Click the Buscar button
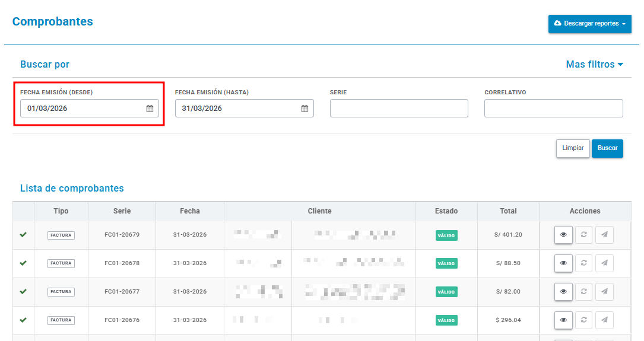644x341 pixels. 607,148
